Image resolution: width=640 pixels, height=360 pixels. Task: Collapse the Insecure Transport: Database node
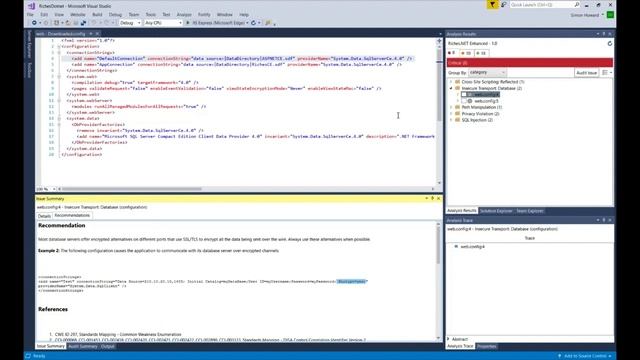(x=451, y=88)
